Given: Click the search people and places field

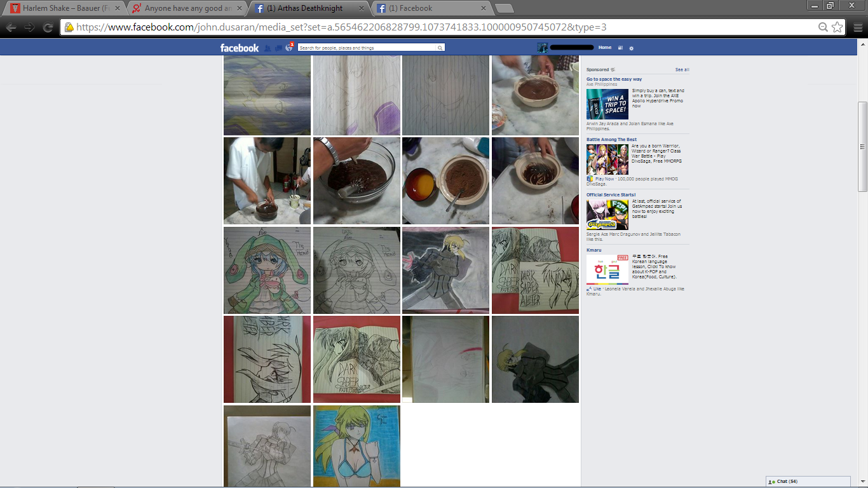Looking at the screenshot, I should (367, 48).
